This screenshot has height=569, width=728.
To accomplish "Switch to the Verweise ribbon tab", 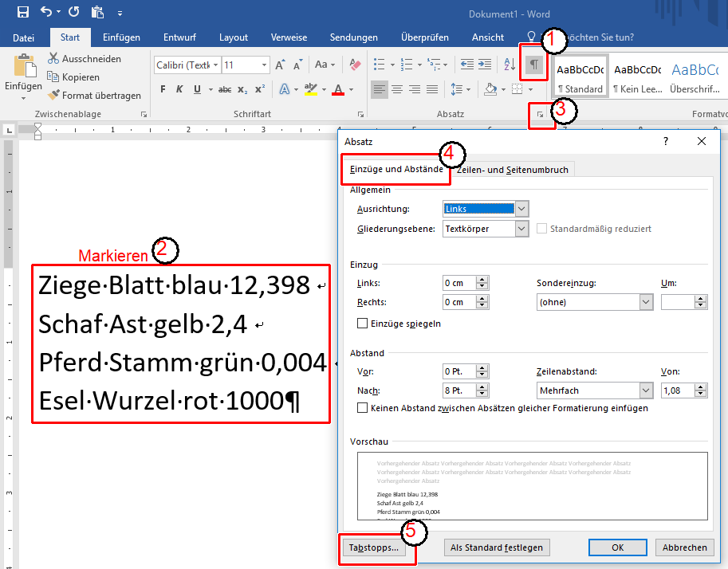I will 289,37.
